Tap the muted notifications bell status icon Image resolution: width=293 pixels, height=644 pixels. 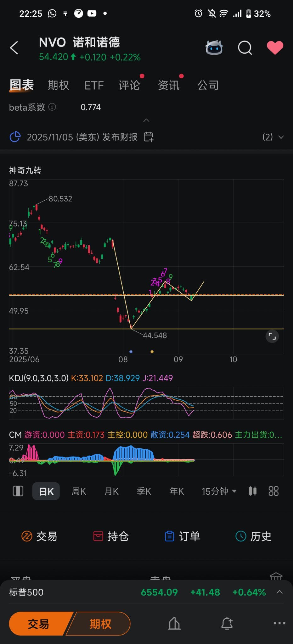coord(212,14)
